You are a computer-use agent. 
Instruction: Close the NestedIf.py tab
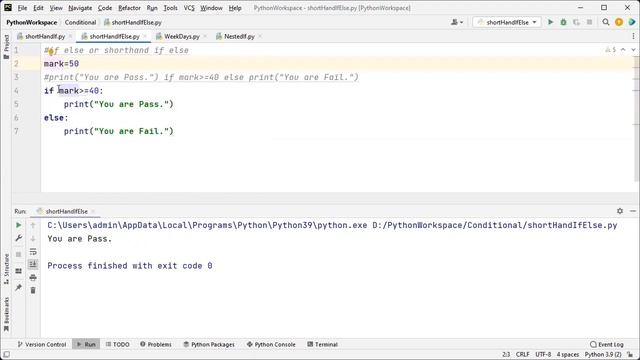260,36
